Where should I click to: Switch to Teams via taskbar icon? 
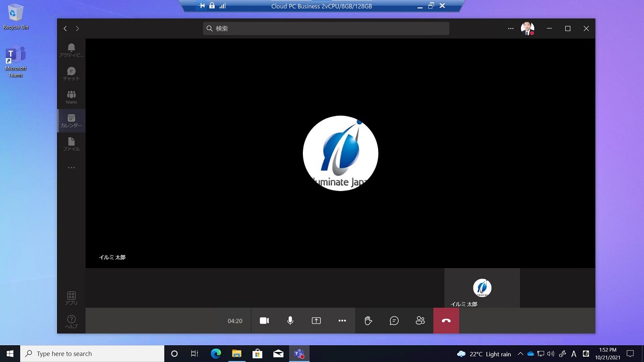tap(299, 354)
